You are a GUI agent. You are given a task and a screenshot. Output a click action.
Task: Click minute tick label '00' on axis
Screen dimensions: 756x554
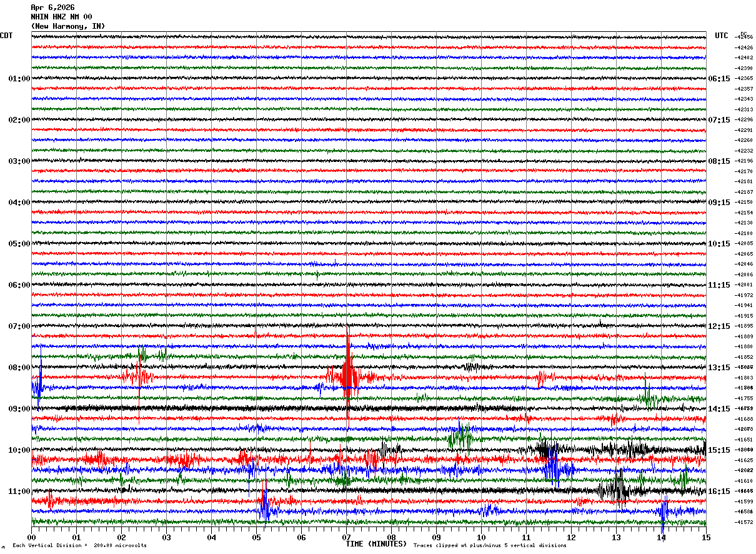31,537
